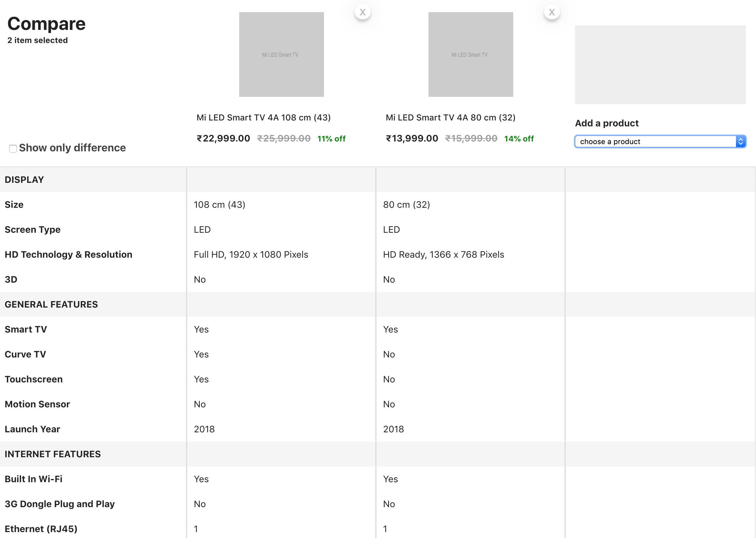
Task: Select the DISPLAY section header
Action: coord(24,180)
